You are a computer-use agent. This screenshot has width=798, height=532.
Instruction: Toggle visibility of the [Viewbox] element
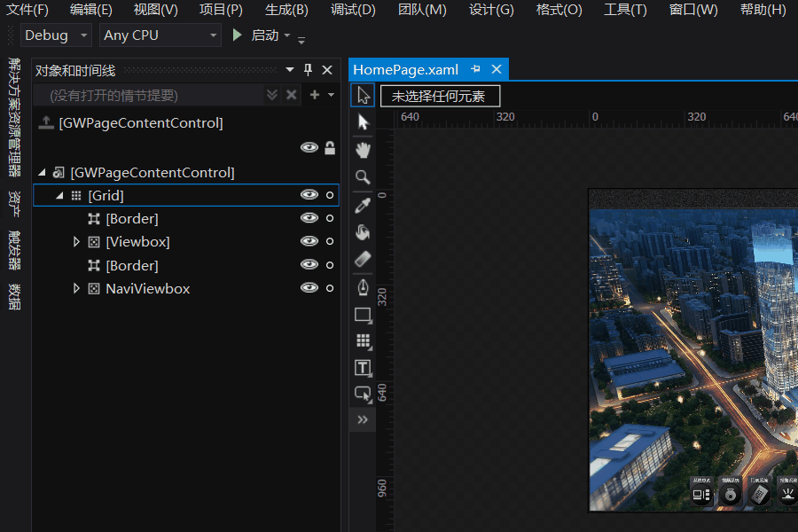(309, 241)
